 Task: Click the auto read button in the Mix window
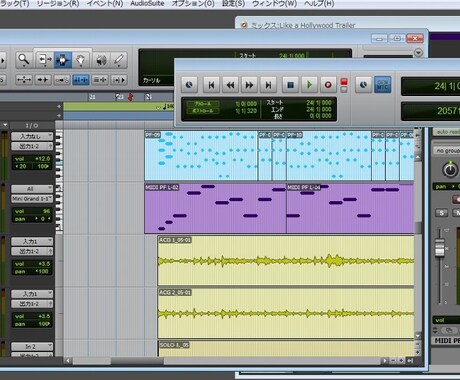447,132
